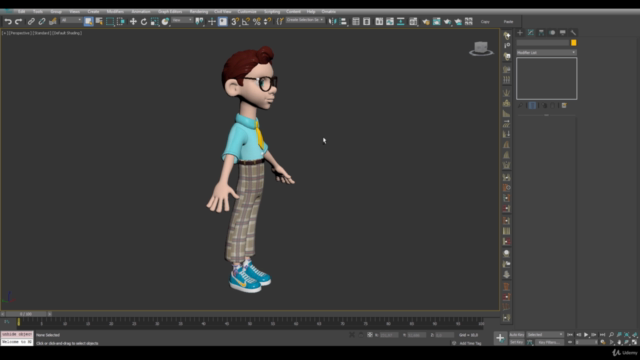
Task: Click the ViewCube in the viewport
Action: click(x=481, y=49)
